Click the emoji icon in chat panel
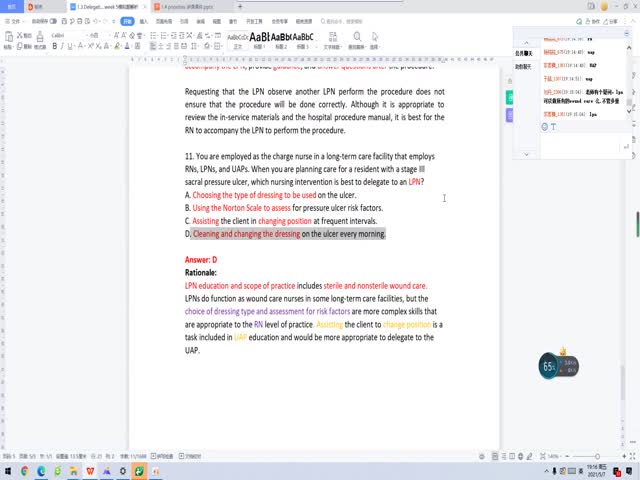The image size is (640, 480). click(x=545, y=127)
